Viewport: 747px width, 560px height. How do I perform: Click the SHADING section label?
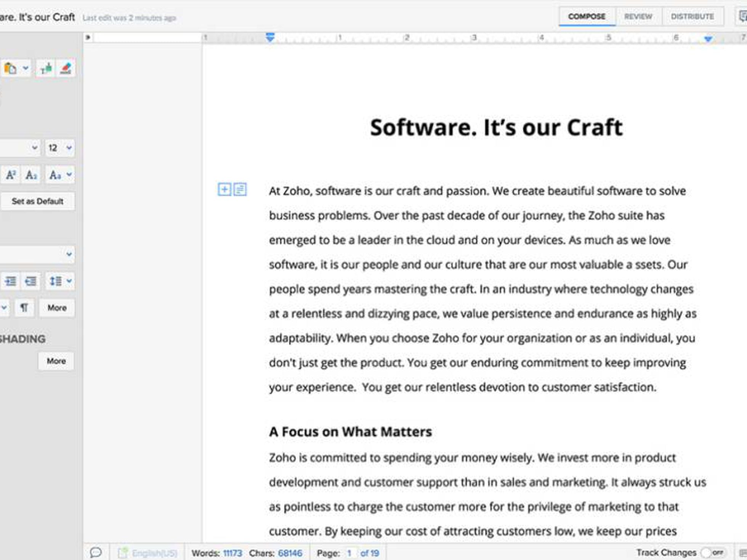coord(22,339)
